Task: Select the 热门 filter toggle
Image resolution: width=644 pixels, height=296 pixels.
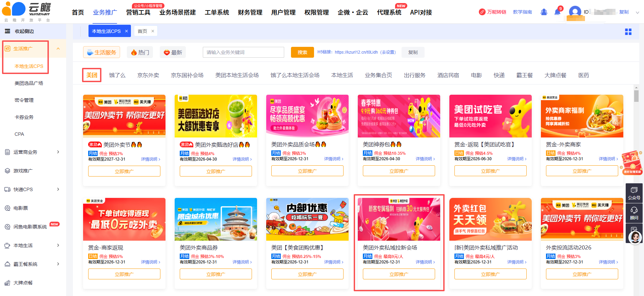Action: tap(140, 52)
